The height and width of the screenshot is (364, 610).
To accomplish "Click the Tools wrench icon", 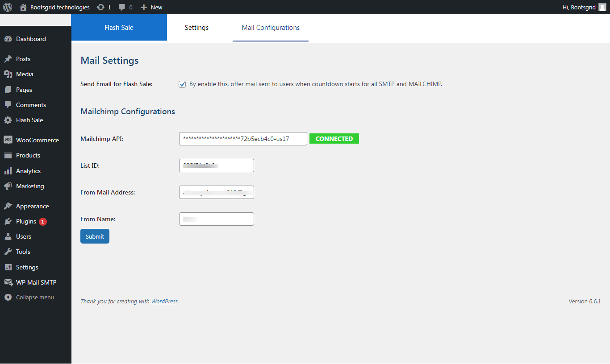I will 8,252.
